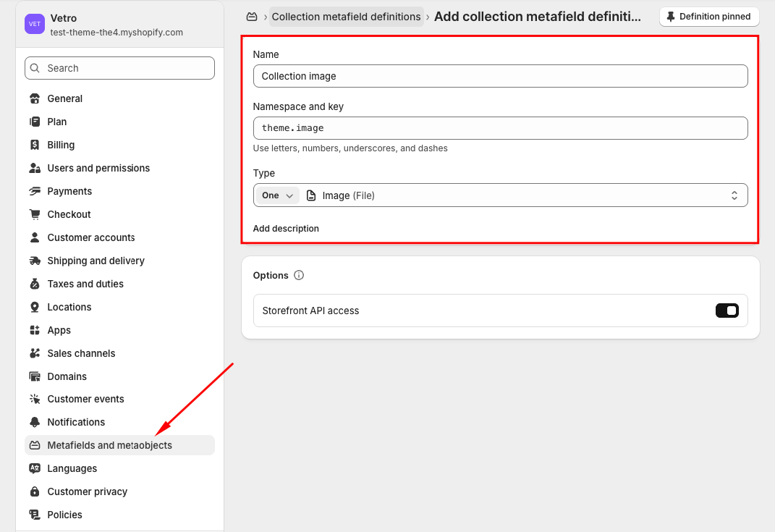The height and width of the screenshot is (532, 775).
Task: Click the metafields icon in breadcrumb
Action: coord(252,17)
